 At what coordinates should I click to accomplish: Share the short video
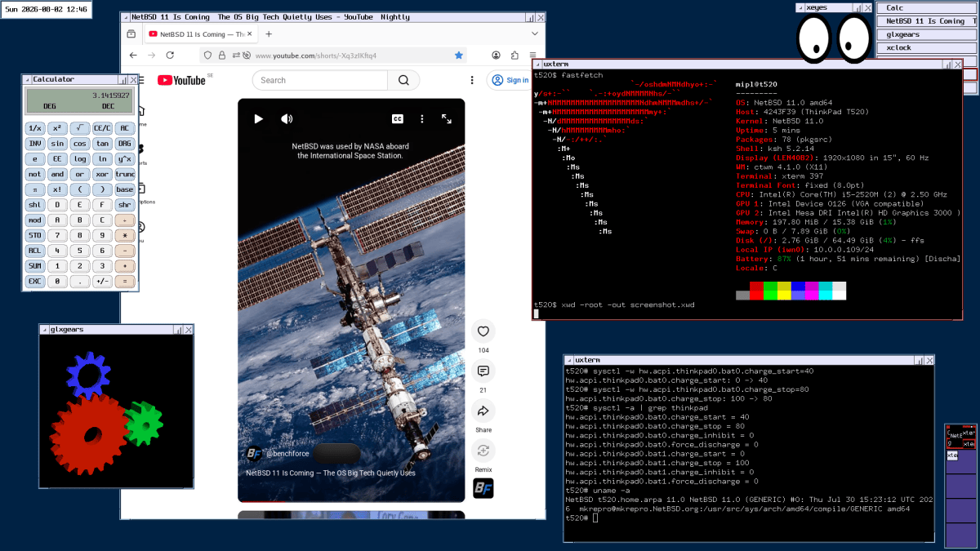pos(483,411)
